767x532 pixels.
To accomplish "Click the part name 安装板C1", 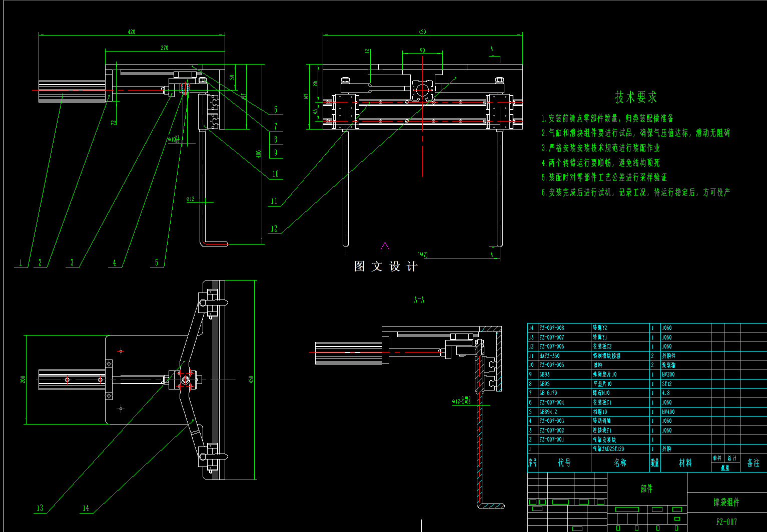I will (x=602, y=402).
